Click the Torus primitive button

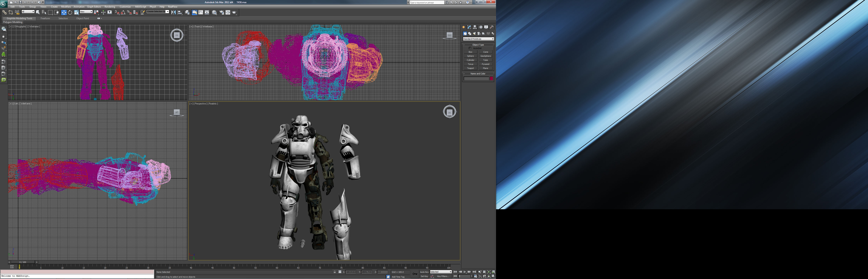(470, 64)
